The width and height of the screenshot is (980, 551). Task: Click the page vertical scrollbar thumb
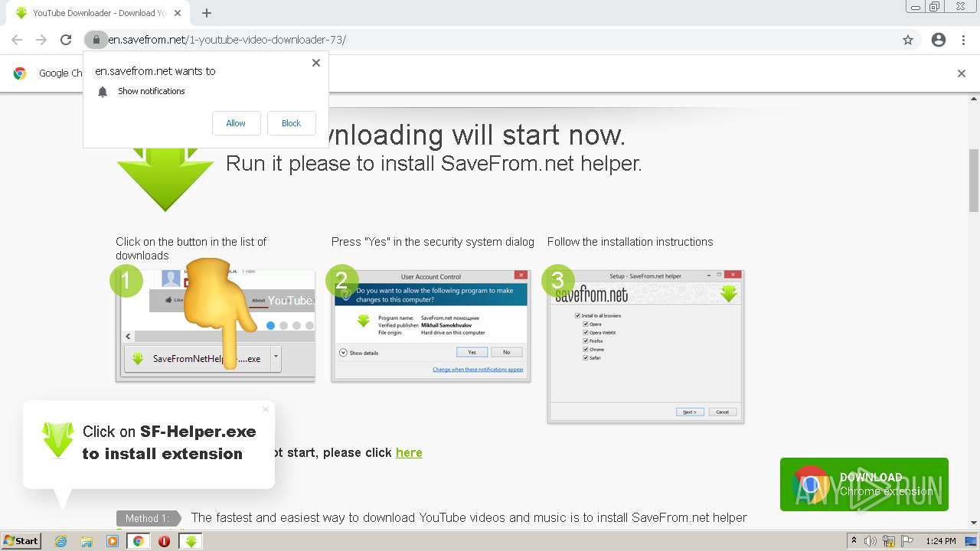click(974, 180)
